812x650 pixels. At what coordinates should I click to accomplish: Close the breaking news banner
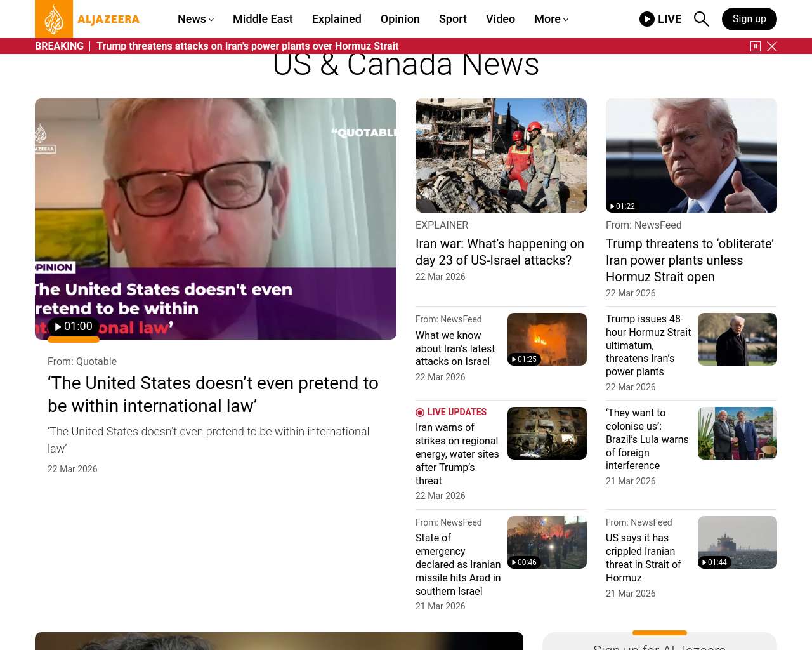click(772, 46)
